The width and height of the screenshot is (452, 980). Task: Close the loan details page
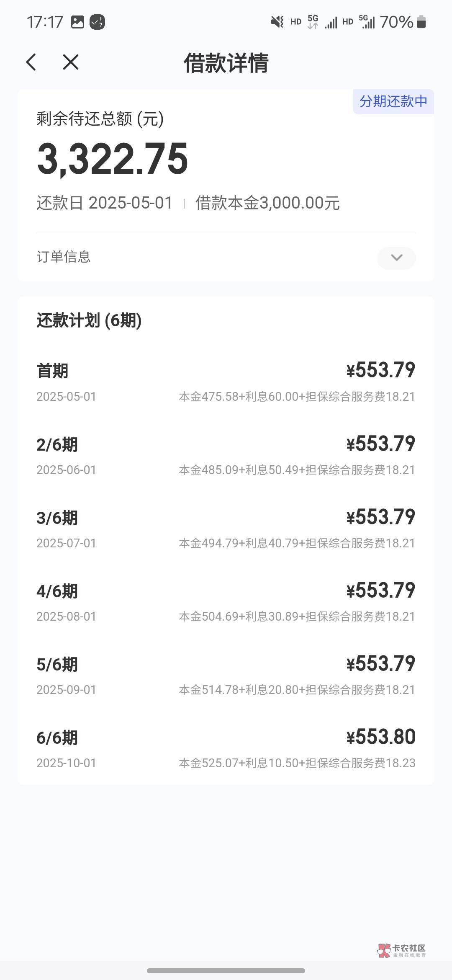point(70,62)
